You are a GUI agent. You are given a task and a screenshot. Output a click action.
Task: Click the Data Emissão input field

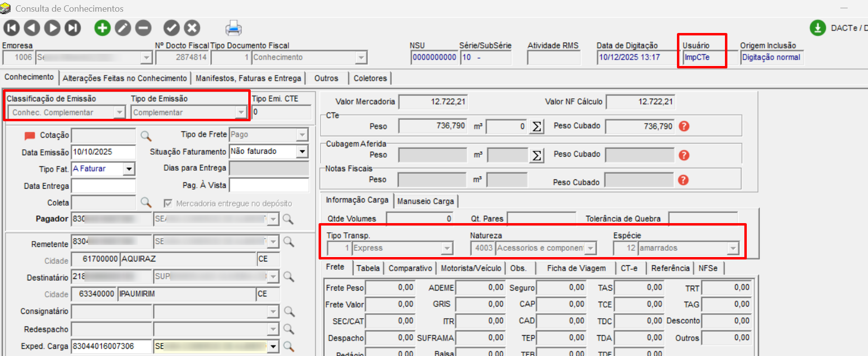coord(103,152)
